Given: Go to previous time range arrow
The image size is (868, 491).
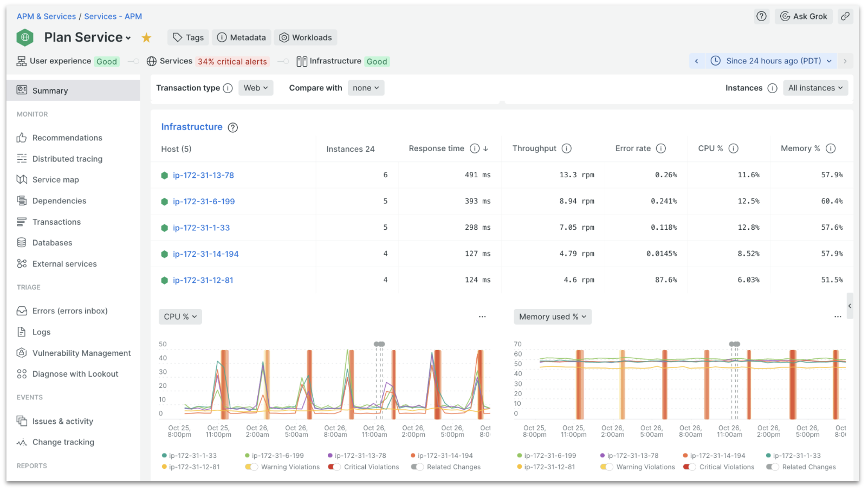Looking at the screenshot, I should [696, 61].
